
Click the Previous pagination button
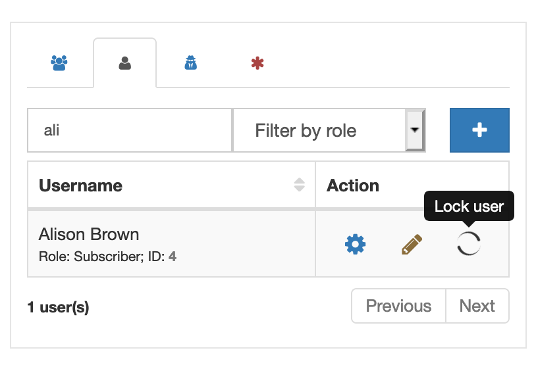[398, 306]
